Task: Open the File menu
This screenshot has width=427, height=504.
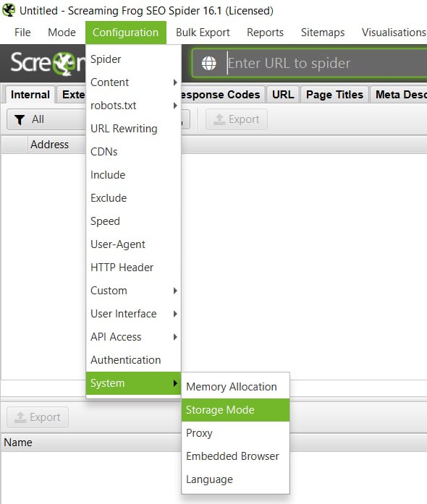Action: [22, 33]
